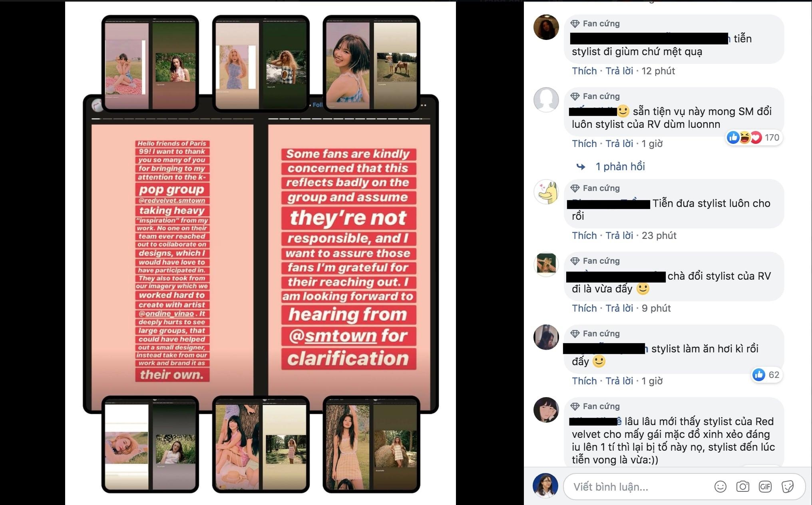Open profile picture of the first commenter
This screenshot has width=812, height=505.
[x=546, y=27]
